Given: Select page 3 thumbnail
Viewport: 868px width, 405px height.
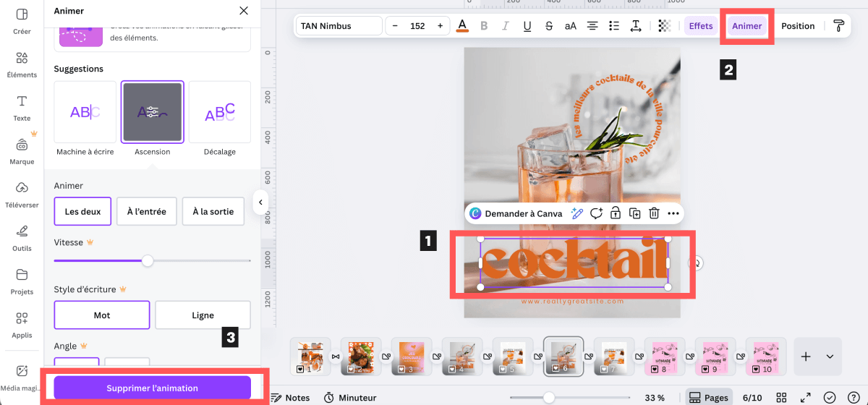Looking at the screenshot, I should [412, 357].
